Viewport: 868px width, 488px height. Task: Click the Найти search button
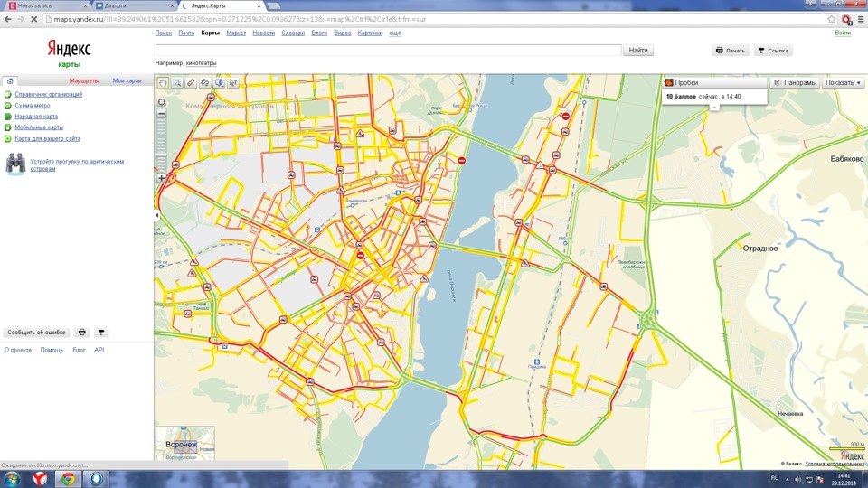pos(638,51)
